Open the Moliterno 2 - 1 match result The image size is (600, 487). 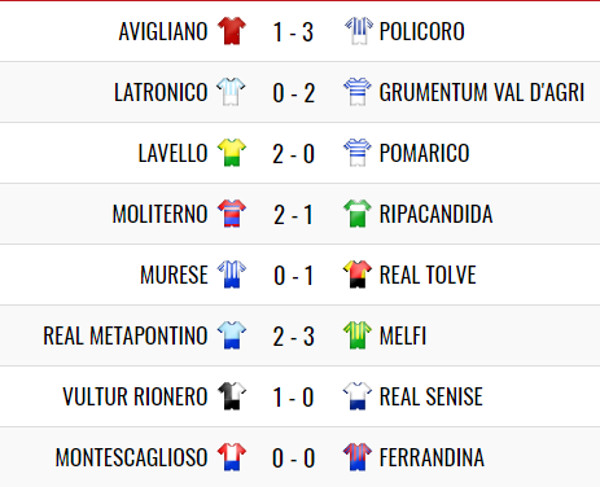coord(293,214)
